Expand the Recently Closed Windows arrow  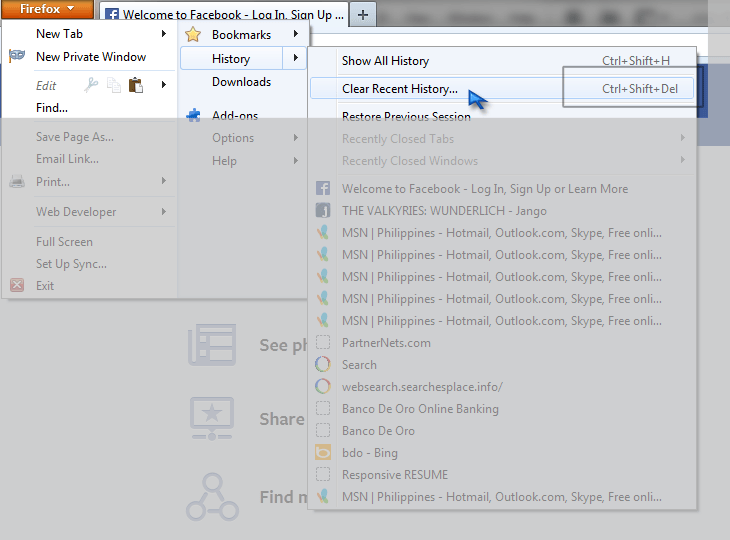[683, 159]
